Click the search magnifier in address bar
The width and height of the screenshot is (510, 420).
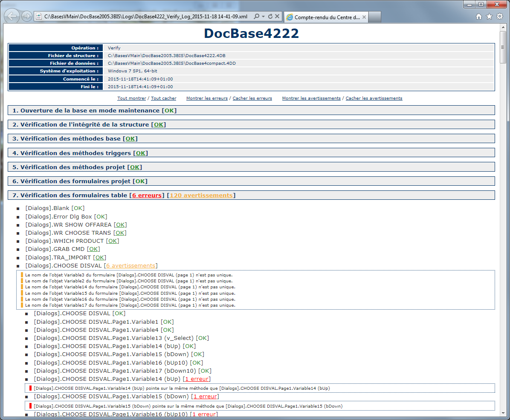coord(256,16)
